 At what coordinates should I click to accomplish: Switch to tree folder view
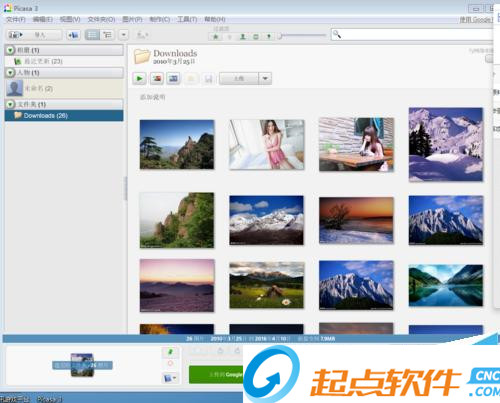coord(107,35)
